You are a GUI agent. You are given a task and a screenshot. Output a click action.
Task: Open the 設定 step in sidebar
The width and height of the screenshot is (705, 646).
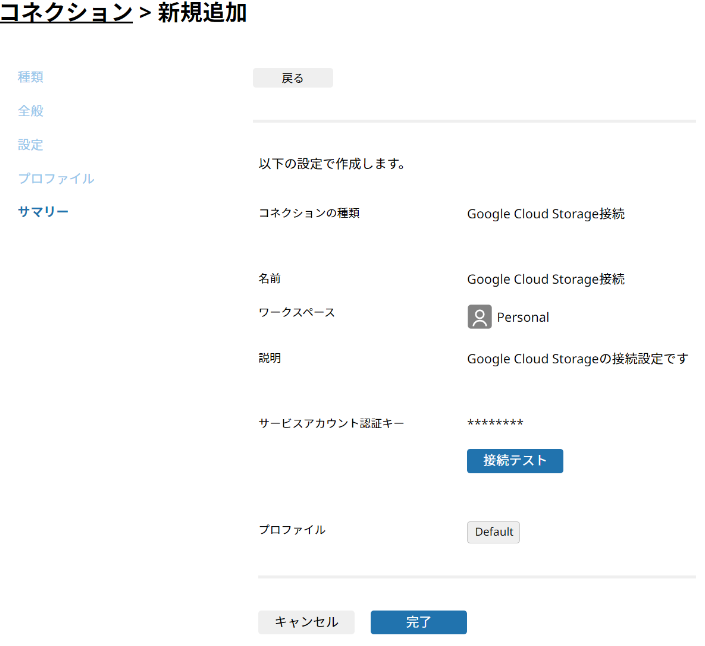pyautogui.click(x=31, y=145)
